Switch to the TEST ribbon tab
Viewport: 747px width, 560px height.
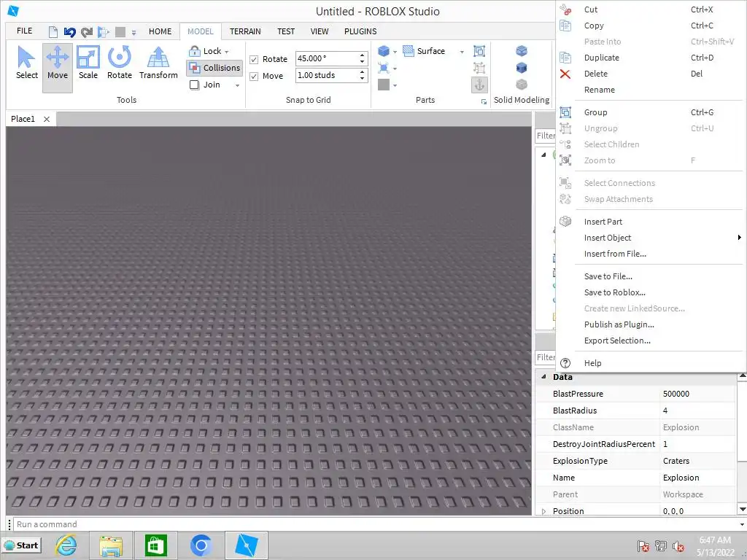pyautogui.click(x=286, y=31)
